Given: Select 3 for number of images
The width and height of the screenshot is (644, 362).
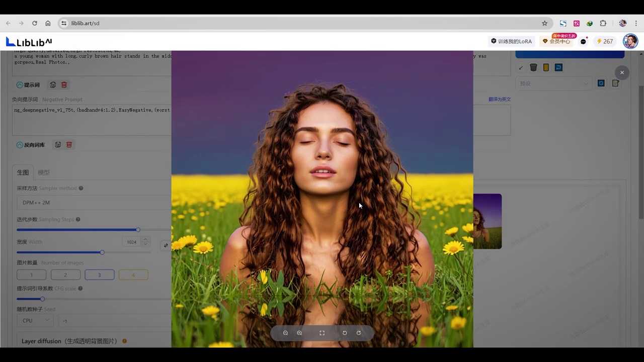Looking at the screenshot, I should [100, 275].
